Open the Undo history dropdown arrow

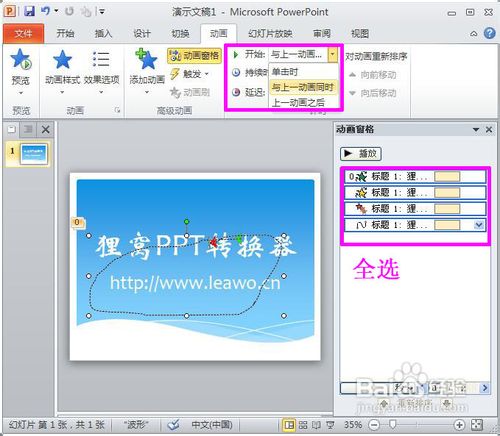[56, 11]
